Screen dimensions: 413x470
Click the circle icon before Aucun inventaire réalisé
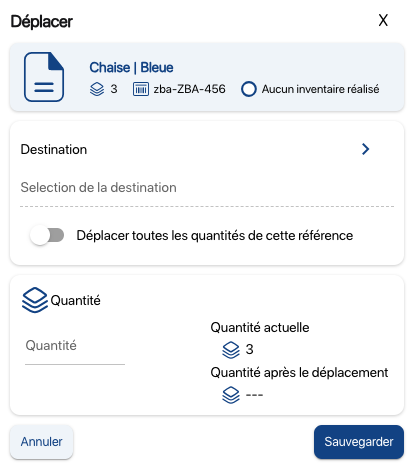[249, 89]
